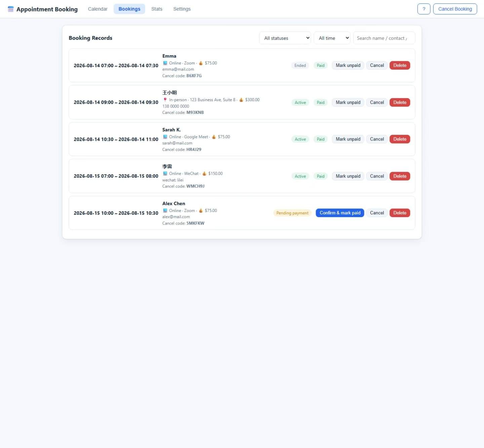The height and width of the screenshot is (448, 484).
Task: Click the Appointment Booking title
Action: point(47,9)
